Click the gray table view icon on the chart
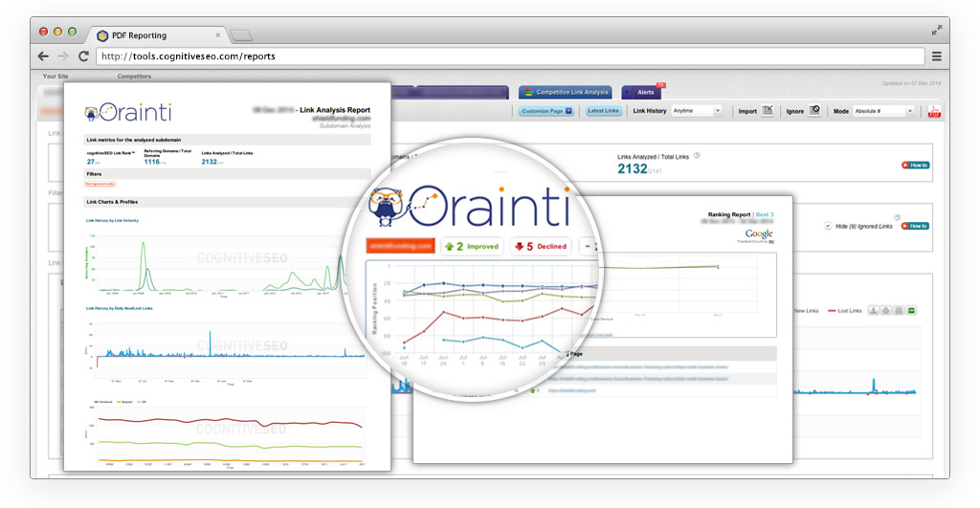The image size is (980, 508). pos(899,311)
